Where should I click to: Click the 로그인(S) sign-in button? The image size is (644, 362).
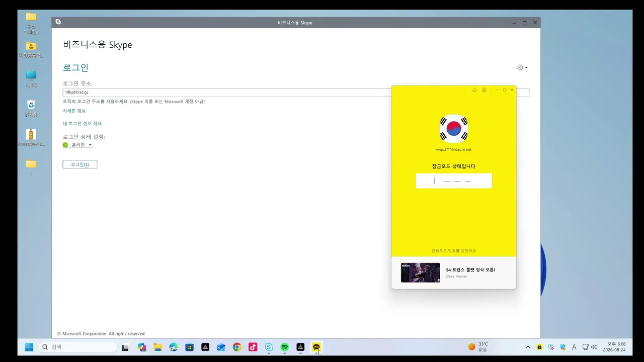(x=80, y=164)
